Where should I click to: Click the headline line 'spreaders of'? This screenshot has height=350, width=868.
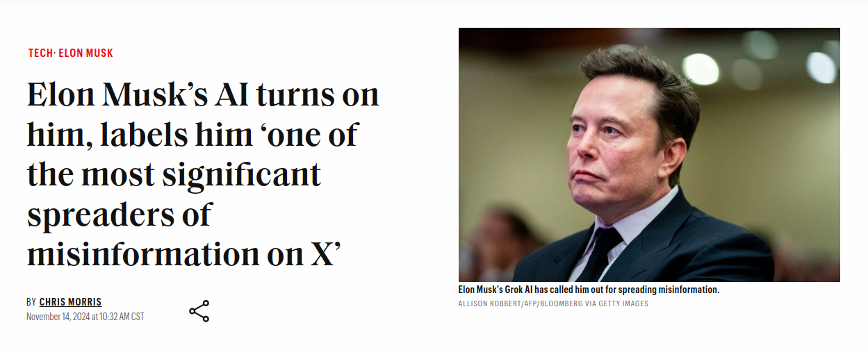tap(119, 215)
